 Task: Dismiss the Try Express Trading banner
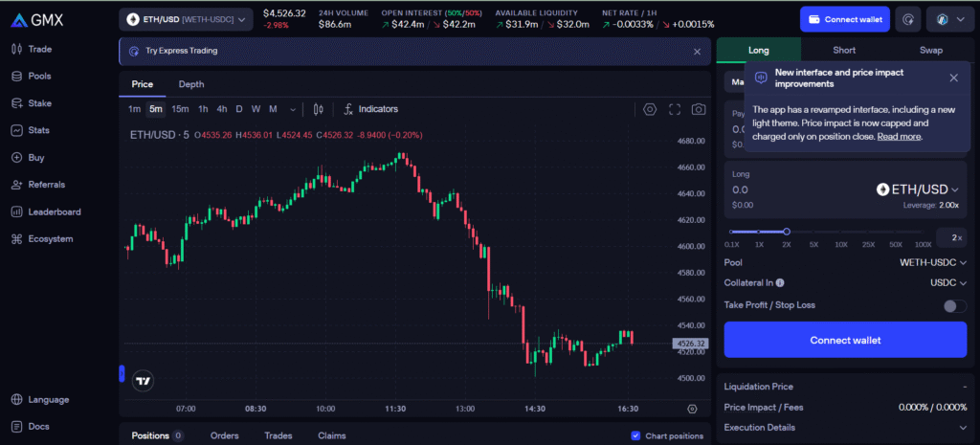click(x=697, y=51)
